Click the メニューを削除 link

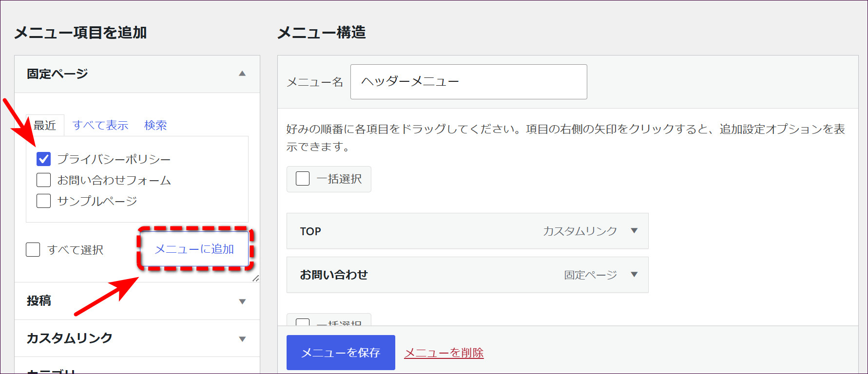click(444, 353)
